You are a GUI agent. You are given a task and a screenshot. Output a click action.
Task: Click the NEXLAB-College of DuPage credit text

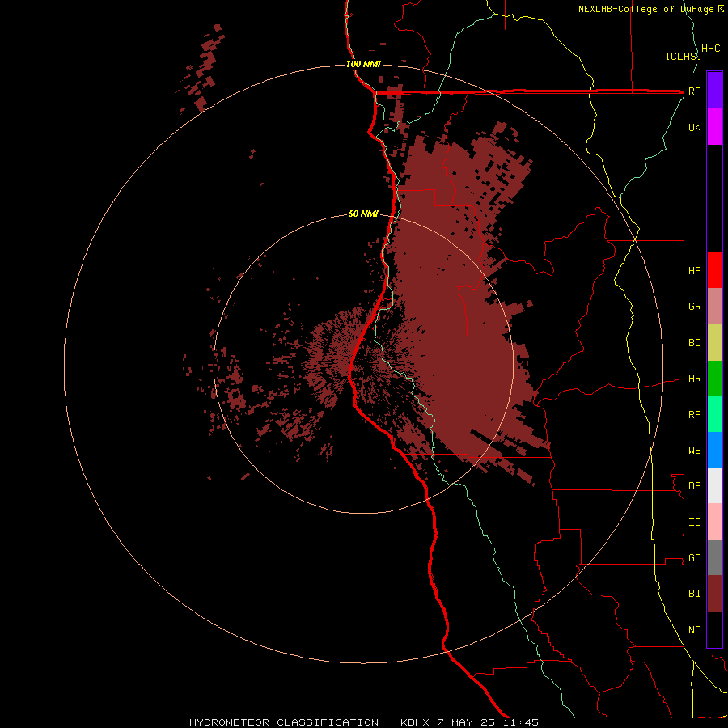(647, 9)
